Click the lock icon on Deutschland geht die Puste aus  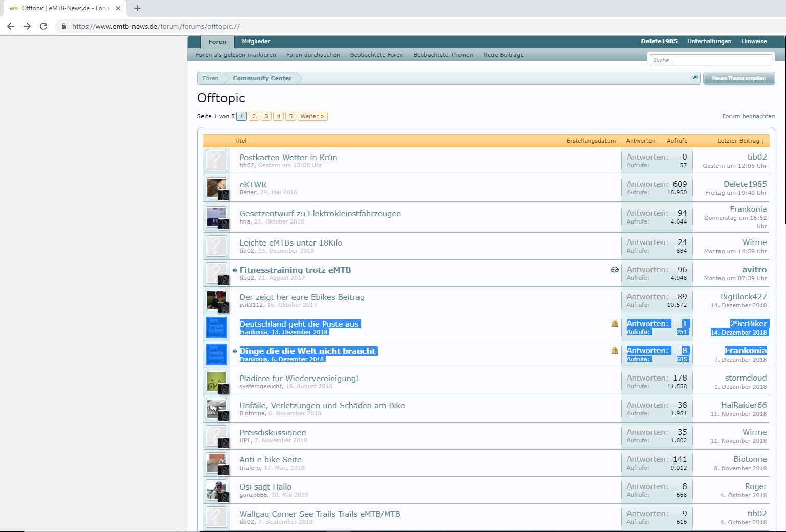[614, 324]
